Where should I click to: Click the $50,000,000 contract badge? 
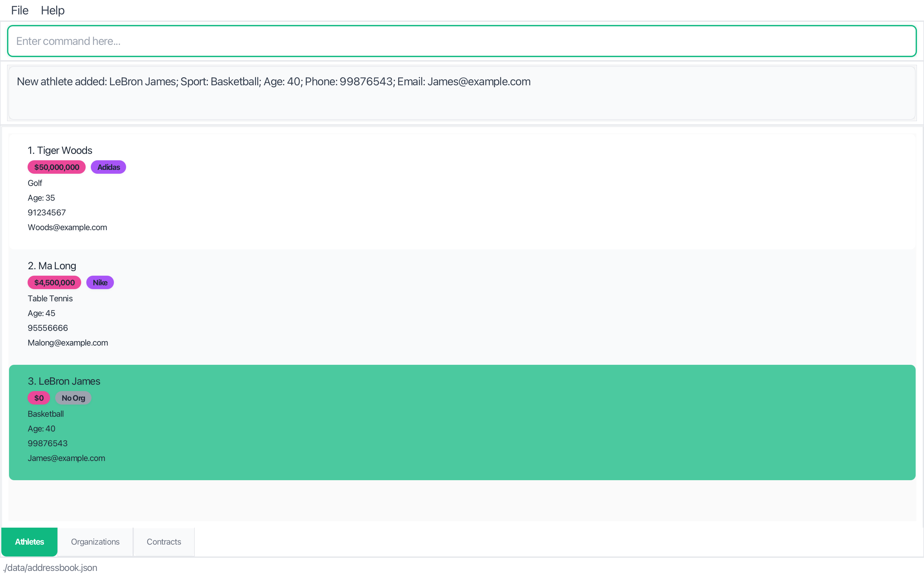point(56,167)
